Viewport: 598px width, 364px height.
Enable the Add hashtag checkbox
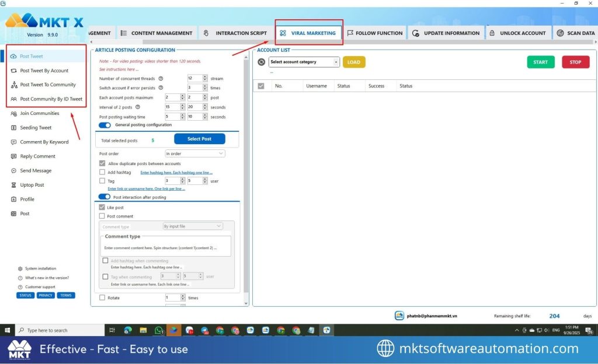[103, 173]
